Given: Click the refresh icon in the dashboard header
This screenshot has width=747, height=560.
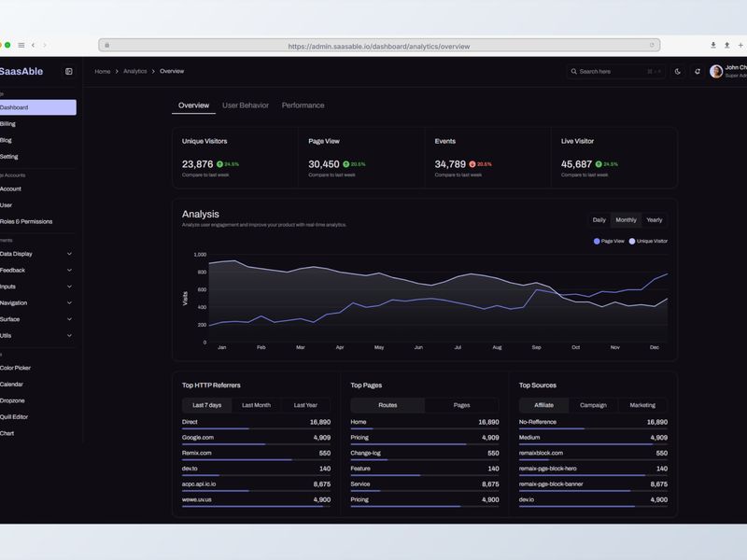Looking at the screenshot, I should click(x=698, y=72).
